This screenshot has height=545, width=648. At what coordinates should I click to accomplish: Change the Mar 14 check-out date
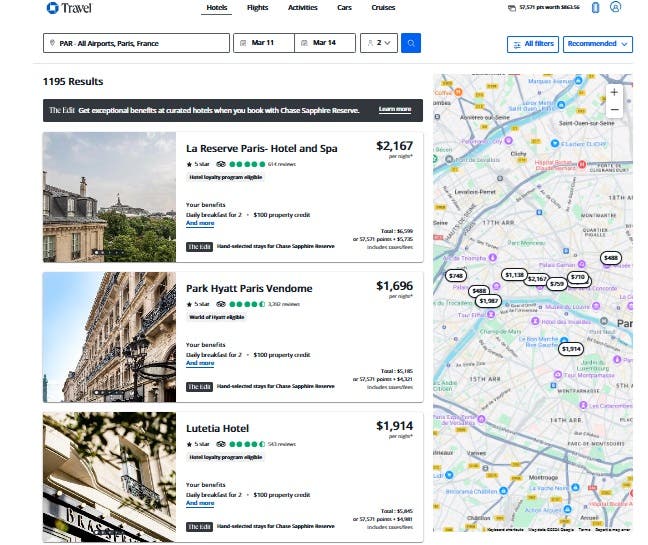[x=325, y=43]
